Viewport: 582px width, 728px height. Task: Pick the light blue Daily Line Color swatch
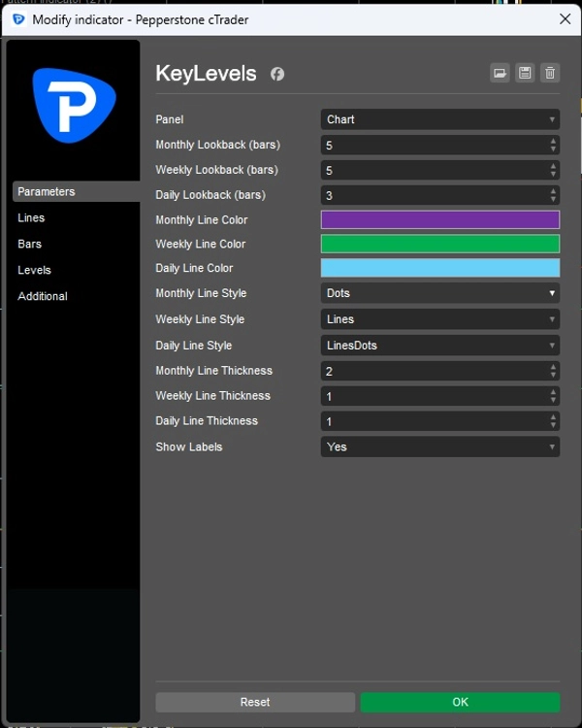pyautogui.click(x=440, y=268)
